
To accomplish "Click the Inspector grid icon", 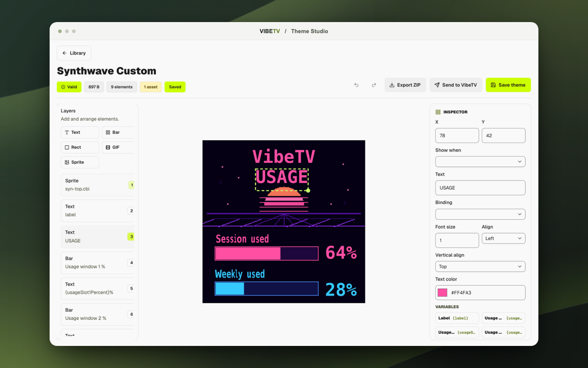I will click(x=438, y=112).
